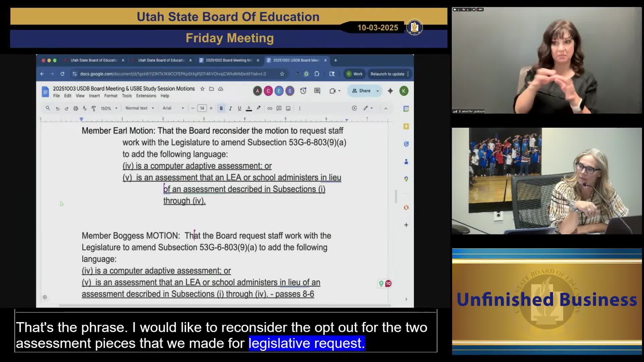Click the Relaunch to update button
Image resolution: width=644 pixels, height=362 pixels.
[388, 74]
